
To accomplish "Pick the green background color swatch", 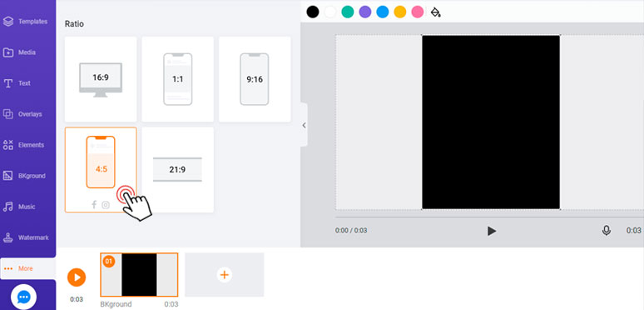I will [348, 12].
